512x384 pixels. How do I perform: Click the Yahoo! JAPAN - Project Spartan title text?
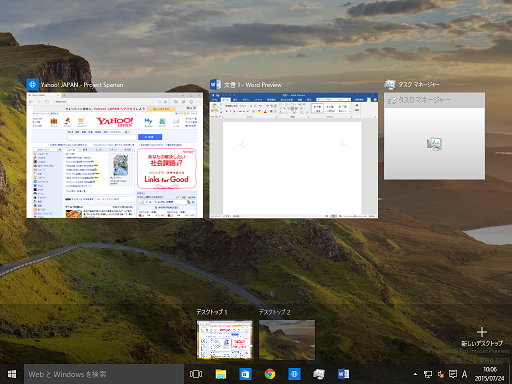[x=82, y=85]
